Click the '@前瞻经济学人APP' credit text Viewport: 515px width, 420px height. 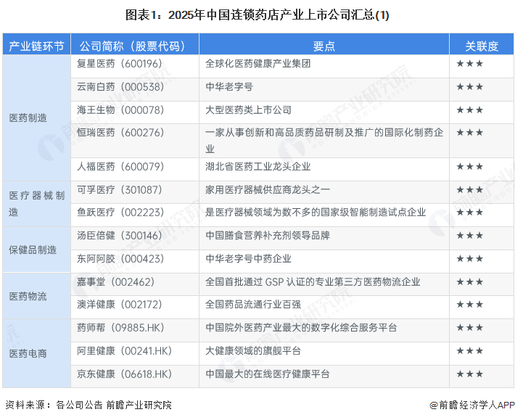coord(472,405)
